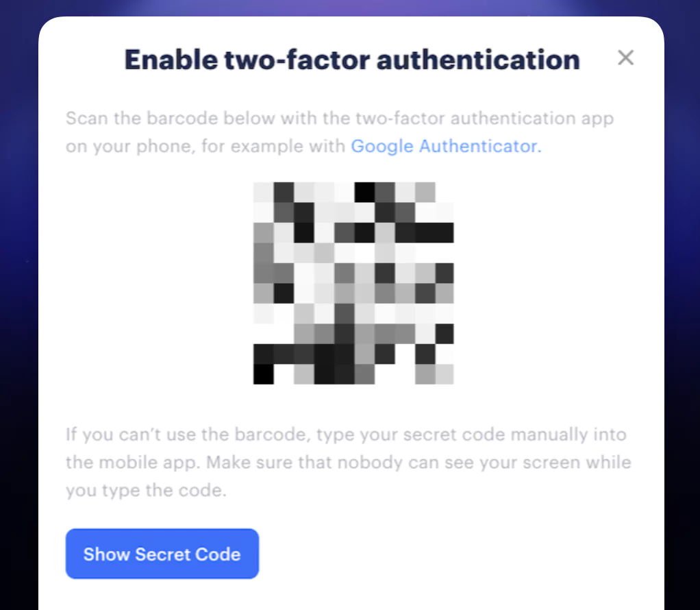Click the "Enable two-factor authentication" heading
Screen dimensions: 700x610
coord(352,60)
